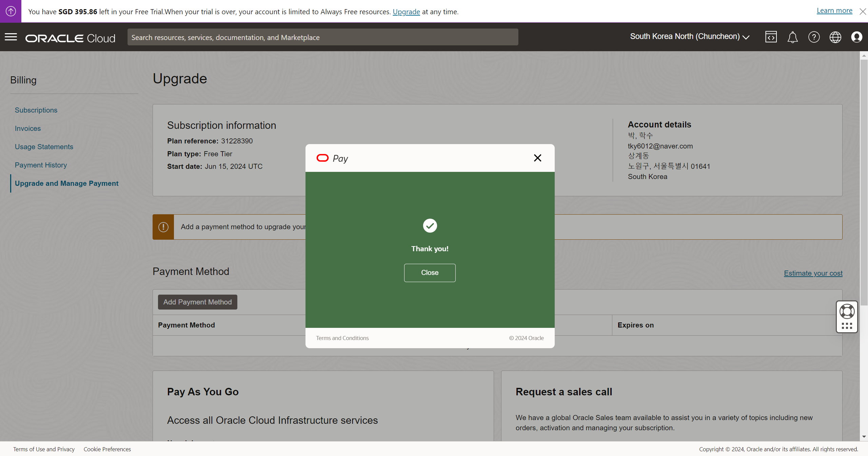This screenshot has width=868, height=456.
Task: Click the Request a sales call heading
Action: pos(564,392)
